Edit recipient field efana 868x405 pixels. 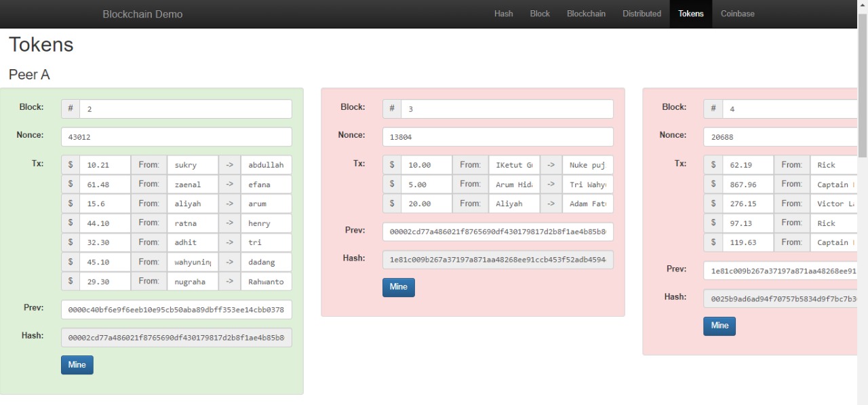point(267,185)
